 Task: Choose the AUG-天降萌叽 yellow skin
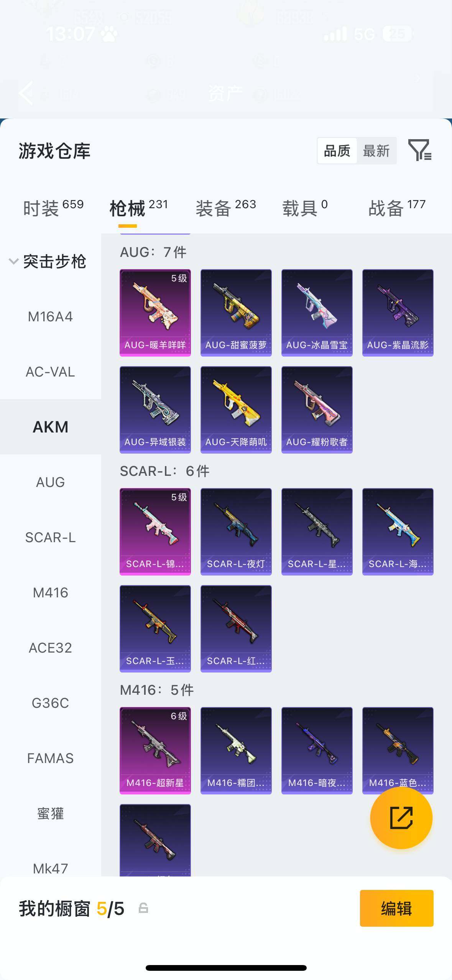coord(236,409)
